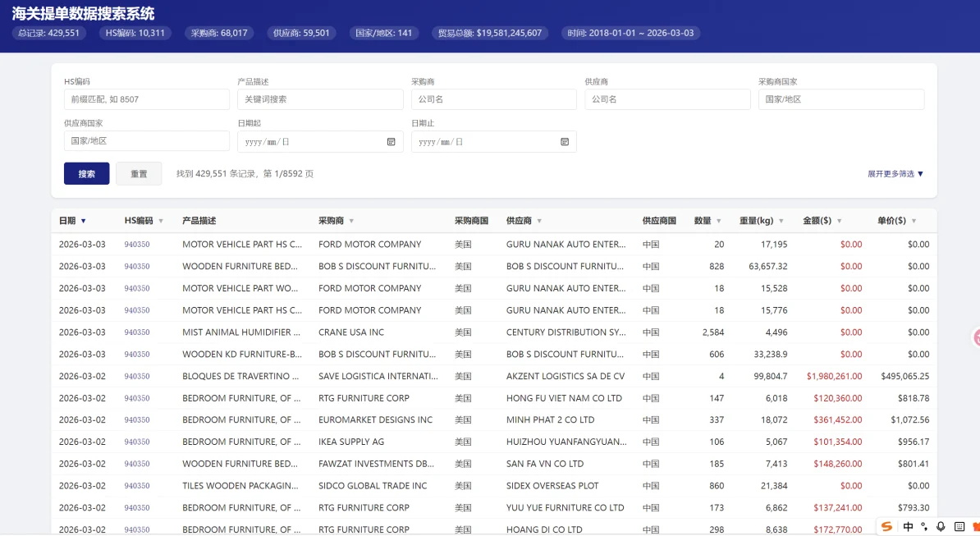Select CRANE USA INC buyer cell

click(x=351, y=332)
